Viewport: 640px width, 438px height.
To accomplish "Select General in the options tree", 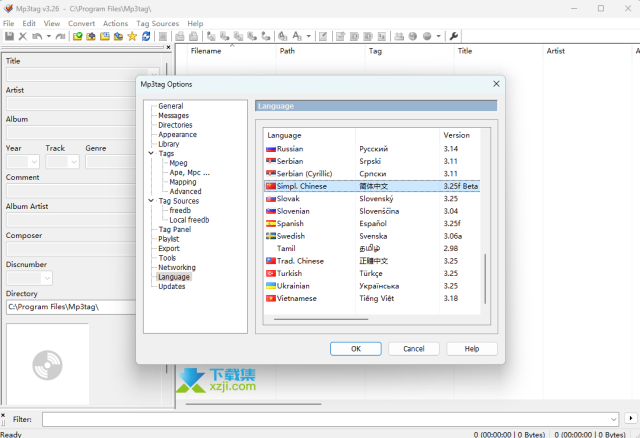I will pos(171,106).
